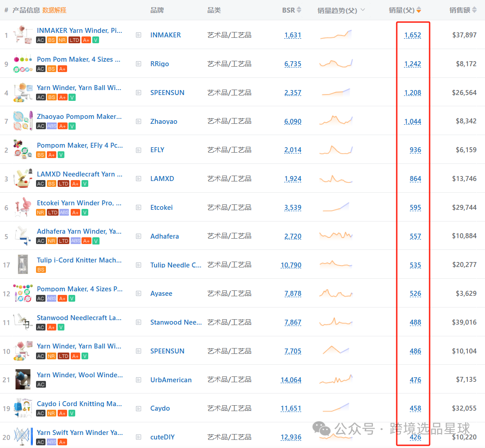
Task: View sales trend chart for SPEENSUN 2,357 row
Action: click(x=336, y=92)
